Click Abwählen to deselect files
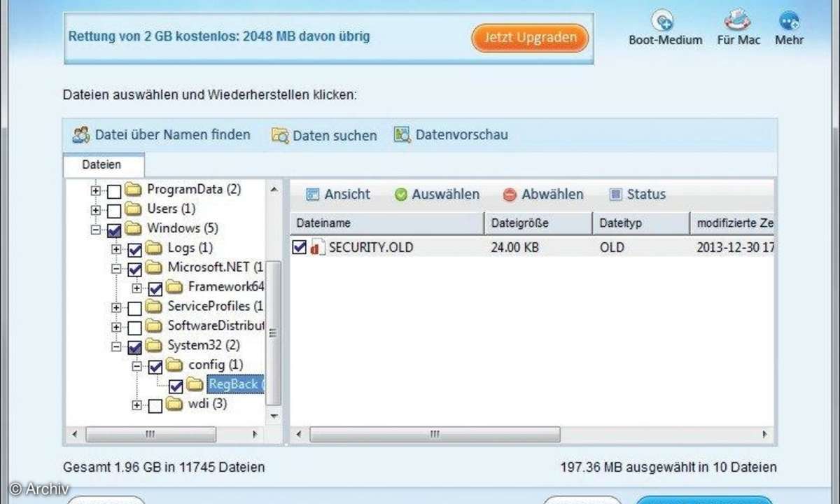The width and height of the screenshot is (840, 504). coord(543,195)
